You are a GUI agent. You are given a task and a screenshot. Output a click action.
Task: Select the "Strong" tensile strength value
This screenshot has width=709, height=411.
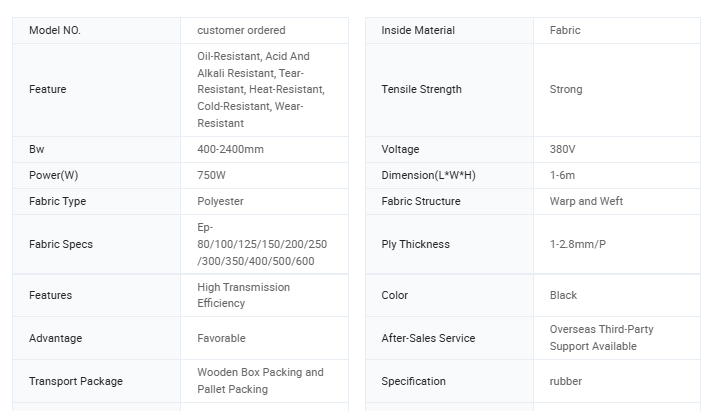(x=566, y=89)
